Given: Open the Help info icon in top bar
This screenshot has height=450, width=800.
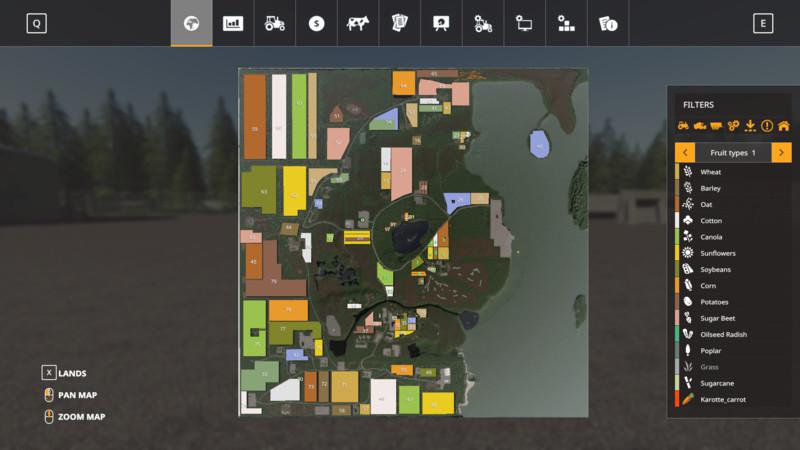Looking at the screenshot, I should tap(607, 23).
